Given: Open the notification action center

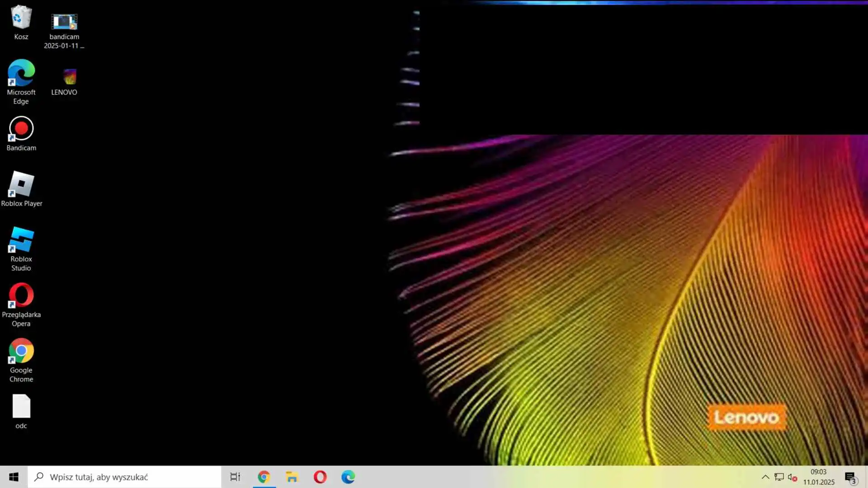Looking at the screenshot, I should pos(850,477).
